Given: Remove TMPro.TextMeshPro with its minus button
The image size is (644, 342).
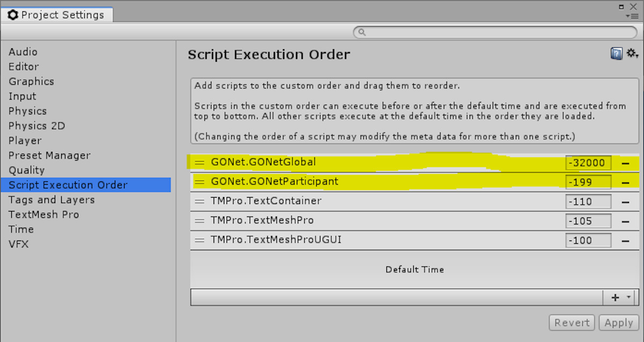Looking at the screenshot, I should 626,221.
